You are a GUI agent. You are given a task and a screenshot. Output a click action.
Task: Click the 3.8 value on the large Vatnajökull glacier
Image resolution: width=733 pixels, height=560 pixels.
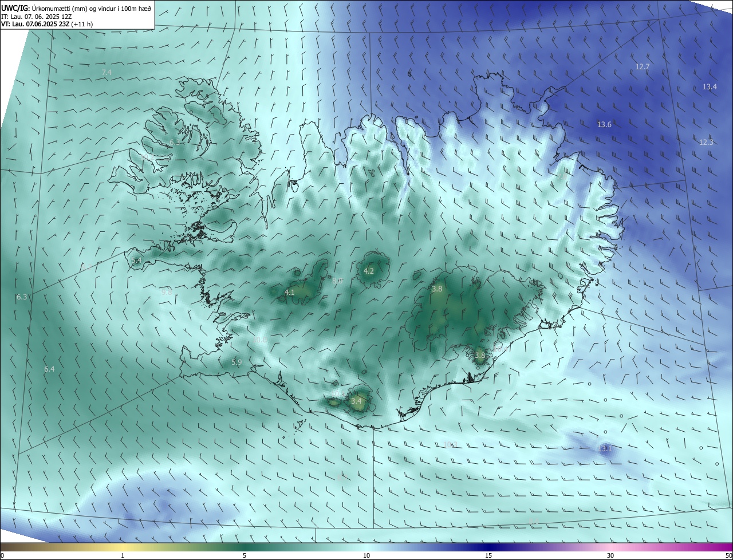(437, 289)
